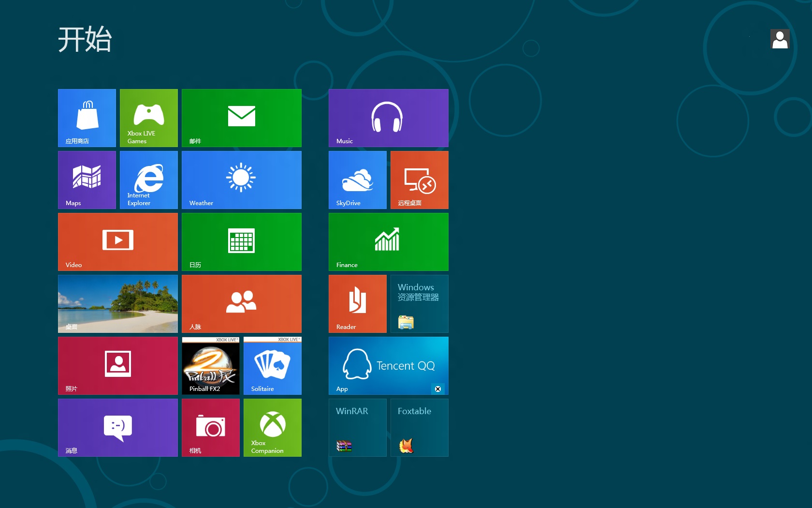Launch Pinball FX2 game tile

(x=211, y=366)
